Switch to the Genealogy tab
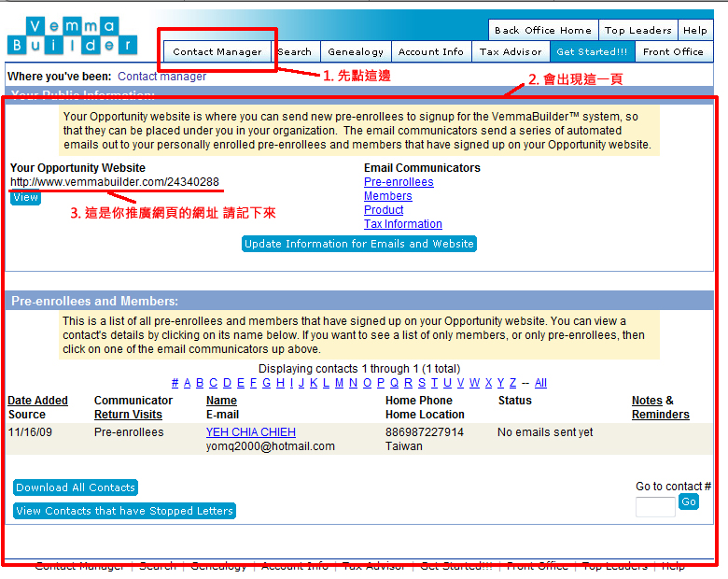 point(356,51)
